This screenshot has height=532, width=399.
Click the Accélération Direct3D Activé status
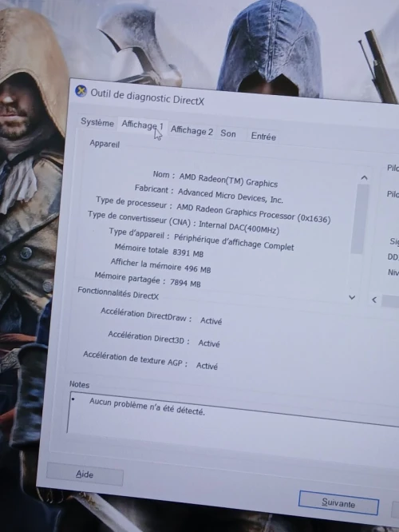coord(209,343)
